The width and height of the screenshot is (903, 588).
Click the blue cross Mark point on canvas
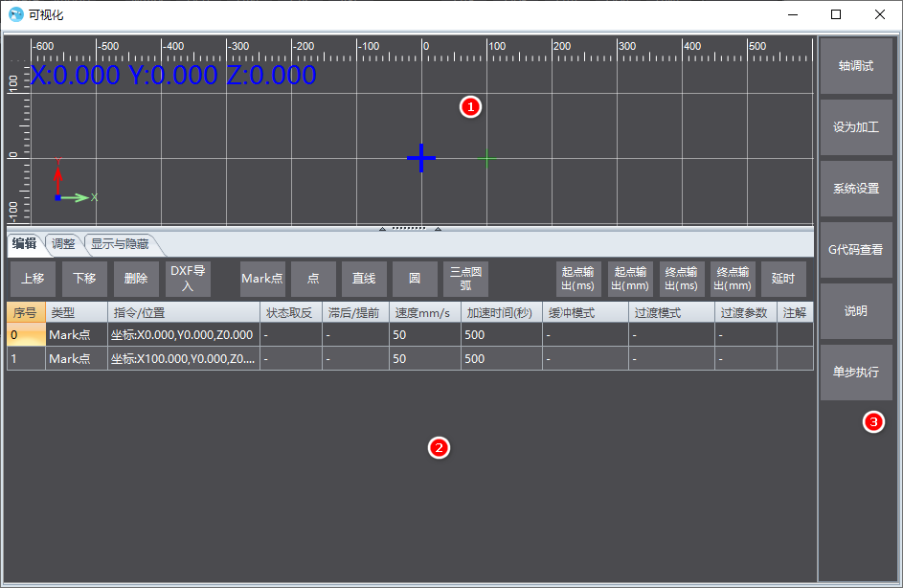tap(421, 158)
